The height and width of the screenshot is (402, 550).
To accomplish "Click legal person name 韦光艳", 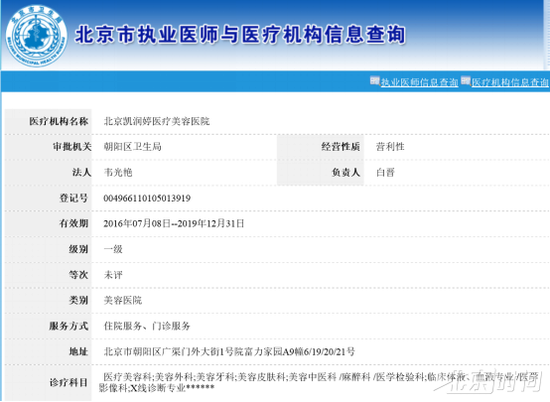I will tap(118, 172).
